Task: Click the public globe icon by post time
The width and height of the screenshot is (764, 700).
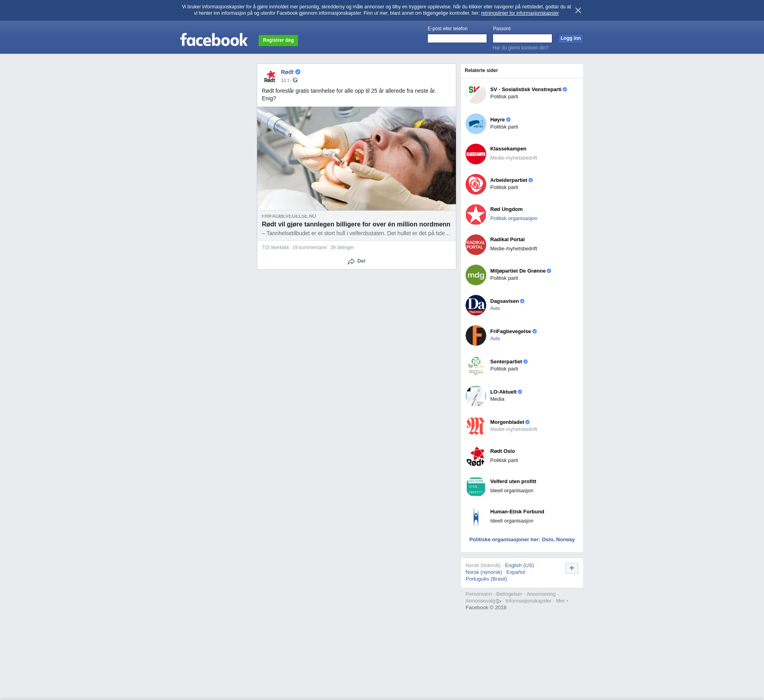Action: coord(295,80)
